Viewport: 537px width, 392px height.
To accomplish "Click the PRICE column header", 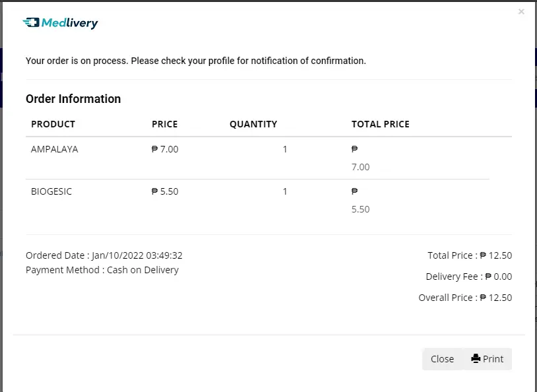I will [165, 124].
